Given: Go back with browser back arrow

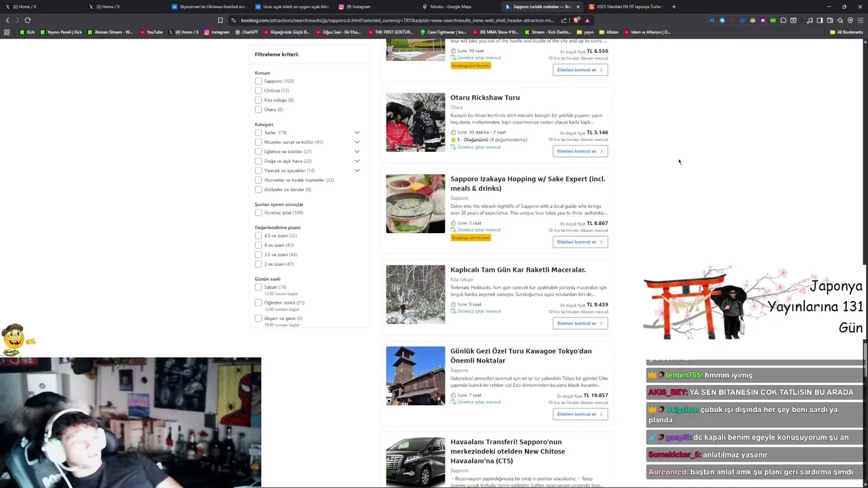Looking at the screenshot, I should coord(7,20).
